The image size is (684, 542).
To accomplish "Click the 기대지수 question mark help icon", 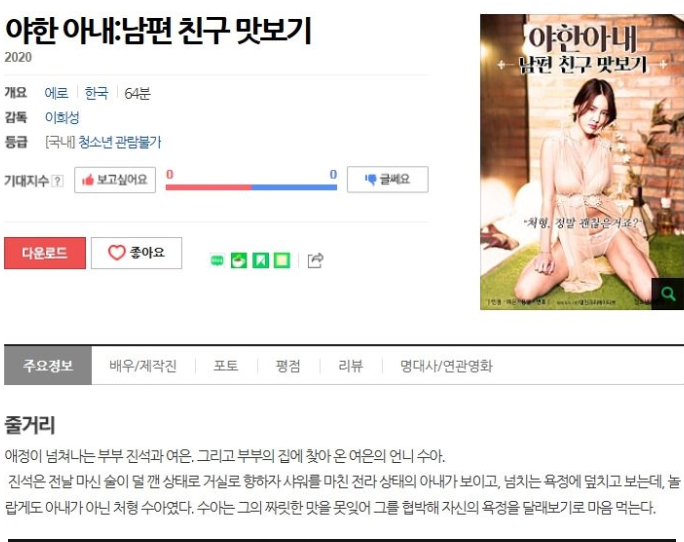I will tap(57, 181).
